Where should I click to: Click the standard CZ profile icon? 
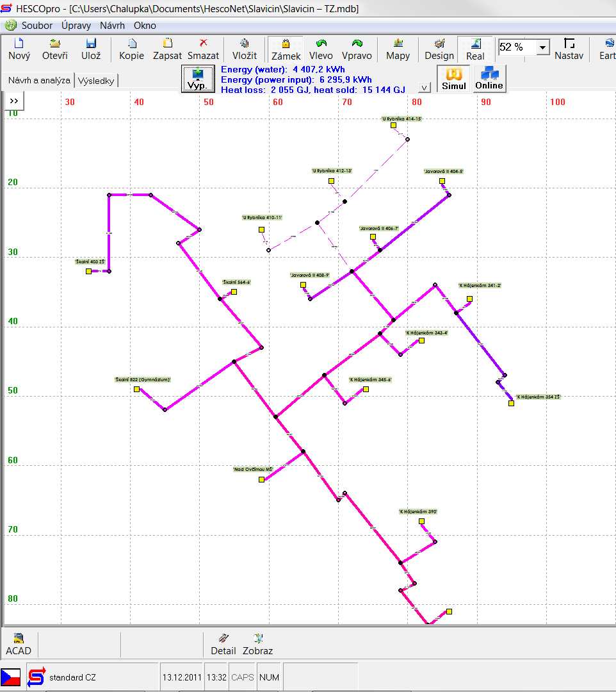(x=36, y=677)
